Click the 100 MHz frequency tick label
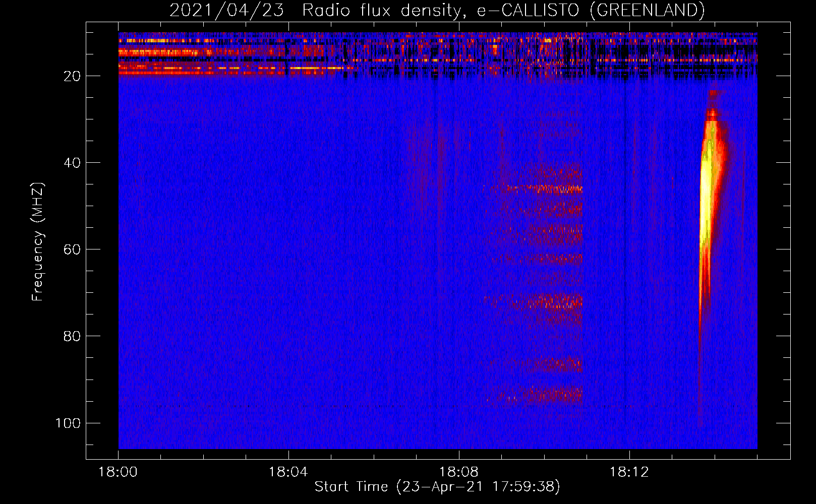This screenshot has width=816, height=504. coord(68,423)
